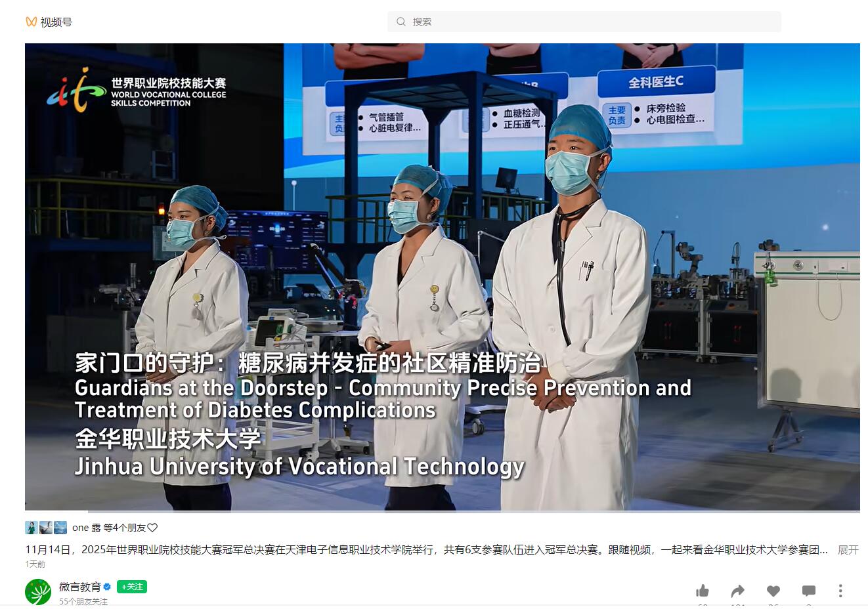Image resolution: width=868 pixels, height=611 pixels.
Task: Open the three-dot more options menu
Action: [840, 591]
